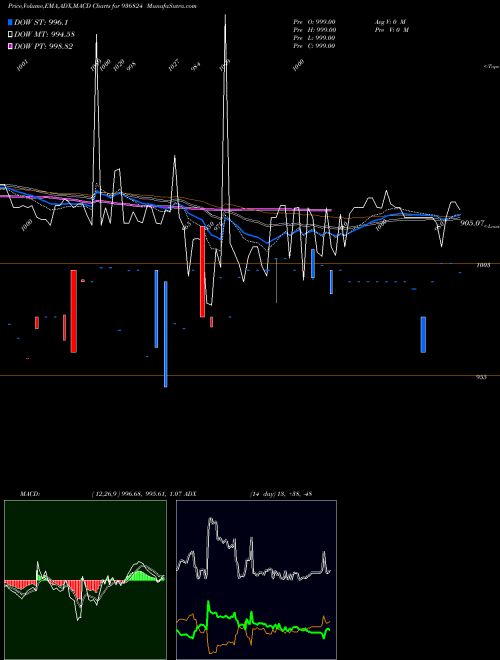Click the 1003 level label on upper line
This screenshot has height=660, width=500.
[483, 266]
